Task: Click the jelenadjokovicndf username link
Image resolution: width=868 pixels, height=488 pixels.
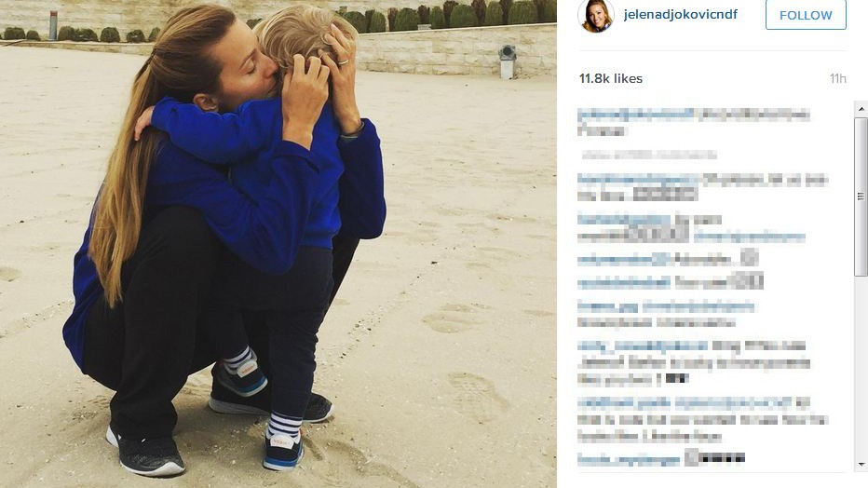Action: [x=681, y=14]
